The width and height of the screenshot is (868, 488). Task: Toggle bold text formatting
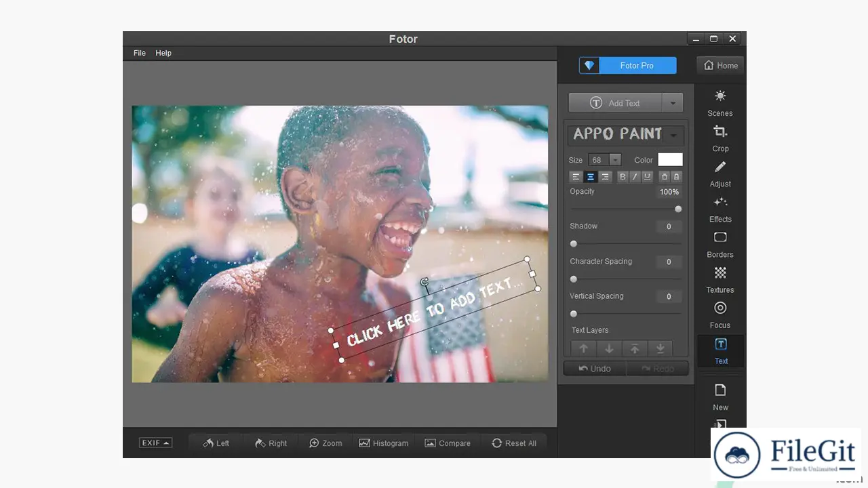[x=623, y=177]
